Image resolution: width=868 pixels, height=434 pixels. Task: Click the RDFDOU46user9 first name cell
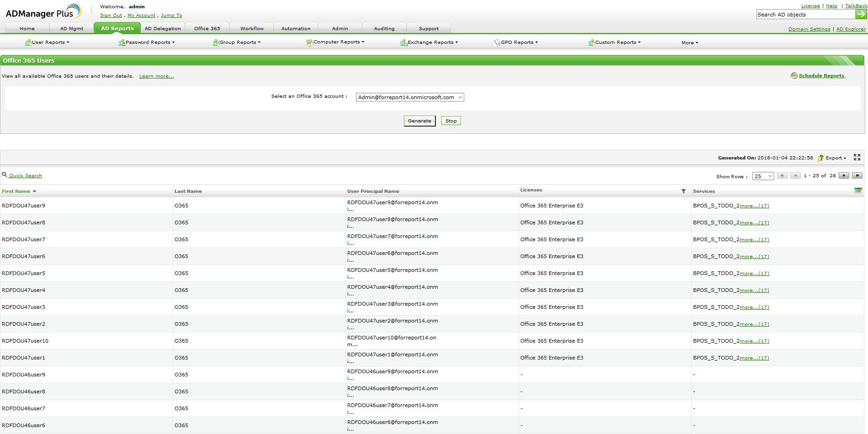(x=24, y=375)
